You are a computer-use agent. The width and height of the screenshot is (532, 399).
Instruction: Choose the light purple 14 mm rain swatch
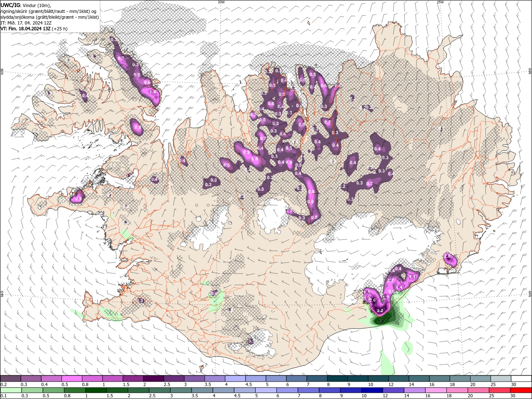click(x=414, y=390)
